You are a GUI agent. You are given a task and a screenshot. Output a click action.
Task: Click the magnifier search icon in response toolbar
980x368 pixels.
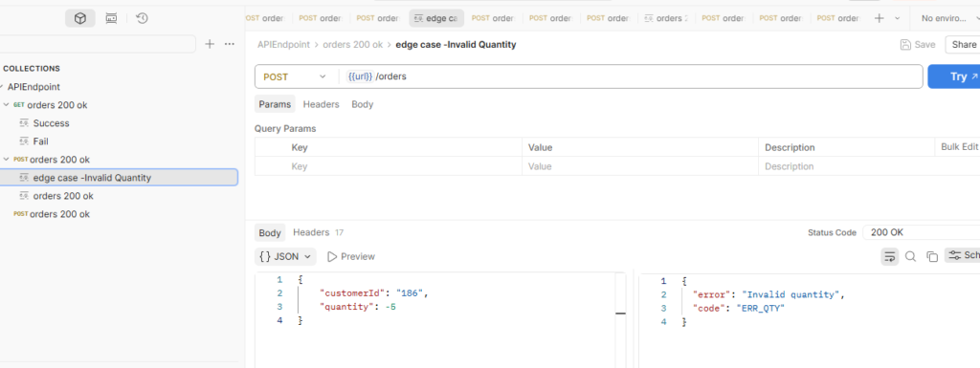[x=911, y=256]
